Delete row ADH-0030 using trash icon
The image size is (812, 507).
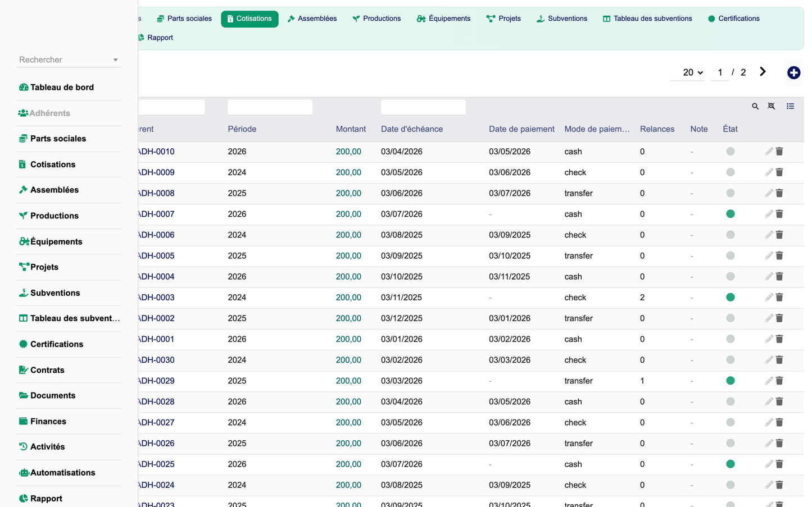tap(779, 360)
